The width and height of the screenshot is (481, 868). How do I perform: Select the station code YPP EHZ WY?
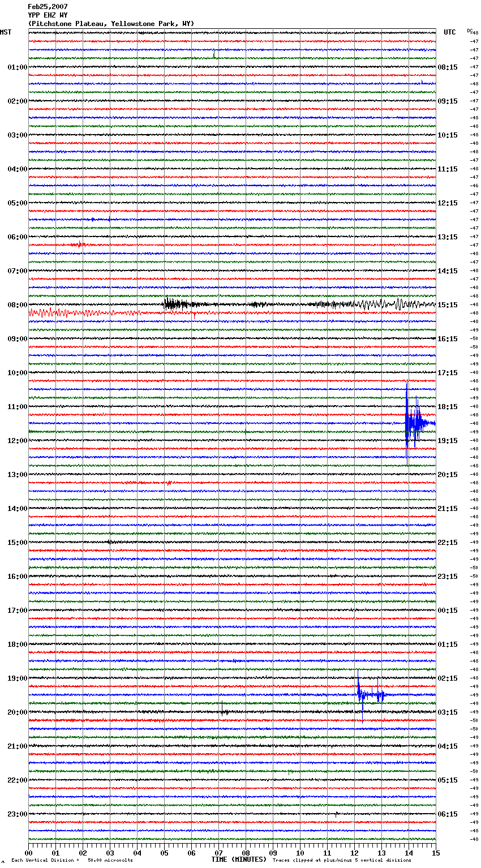[48, 15]
